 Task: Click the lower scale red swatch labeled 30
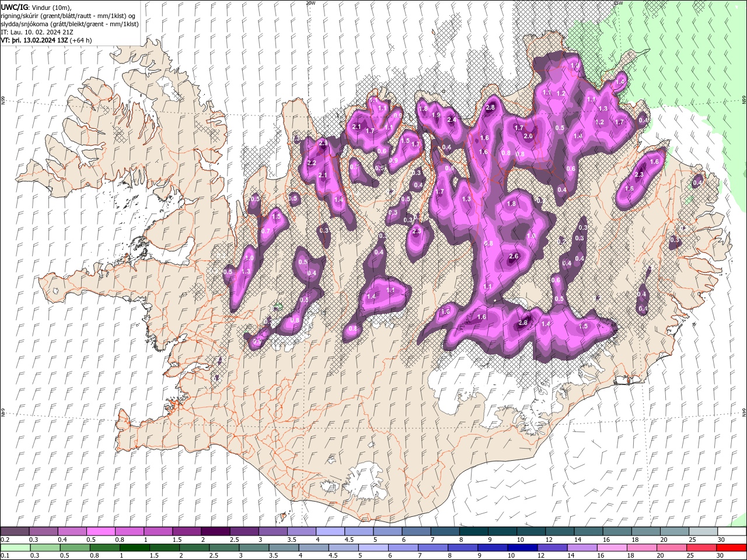pos(731,548)
